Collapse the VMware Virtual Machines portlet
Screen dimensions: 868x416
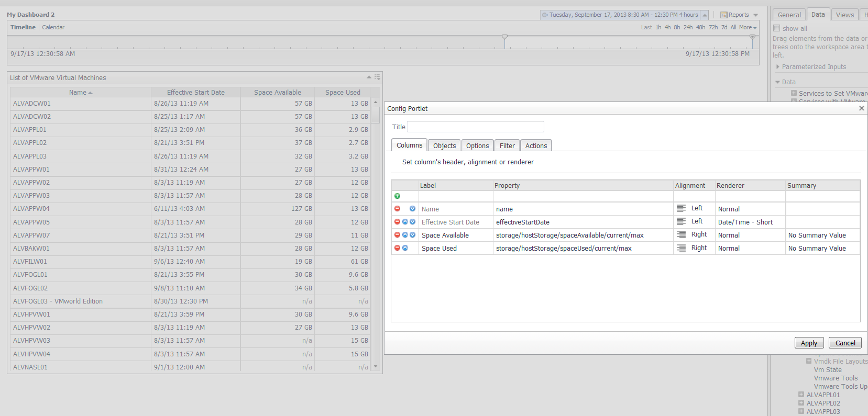(x=369, y=77)
